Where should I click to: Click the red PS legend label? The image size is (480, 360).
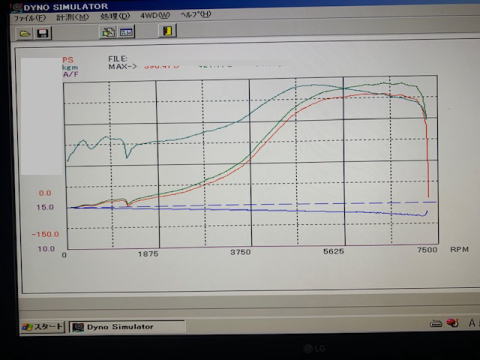pyautogui.click(x=68, y=60)
